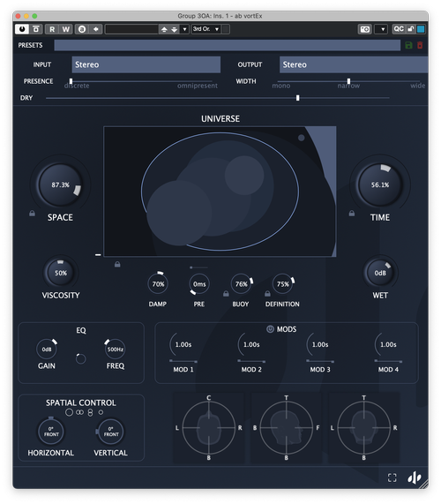Toggle the MODS power button
Viewport: 441px width, 504px height.
[270, 329]
